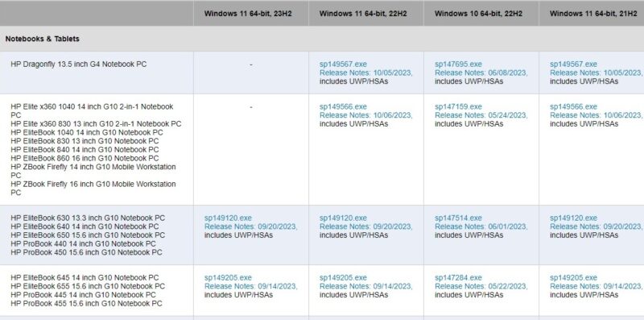Select HP EliteBook 830 13 inch G10 entry

tap(85, 141)
